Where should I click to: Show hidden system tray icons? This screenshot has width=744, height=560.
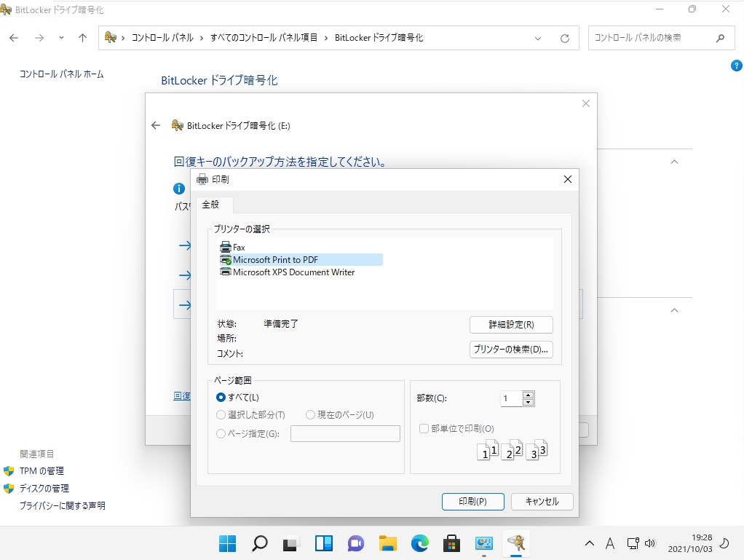click(590, 543)
